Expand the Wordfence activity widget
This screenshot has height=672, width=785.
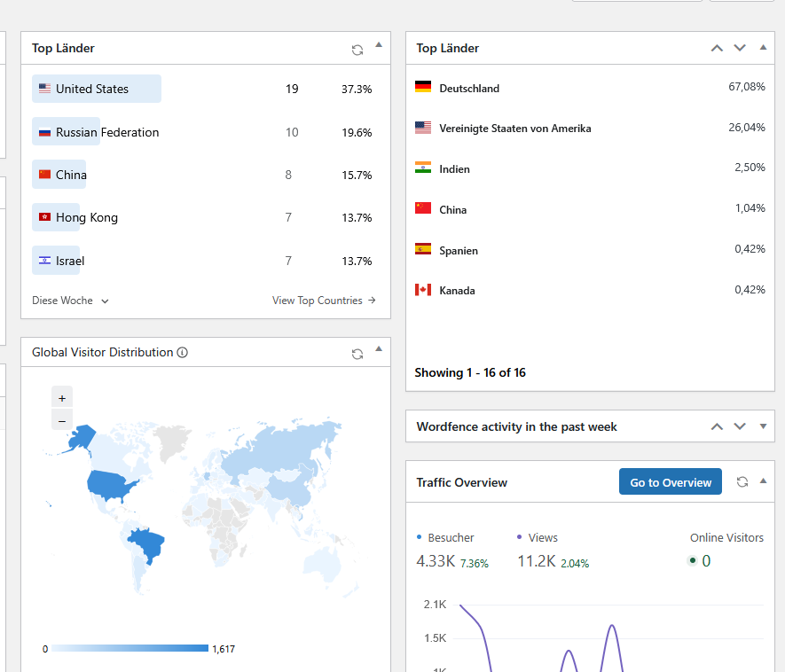[x=763, y=426]
